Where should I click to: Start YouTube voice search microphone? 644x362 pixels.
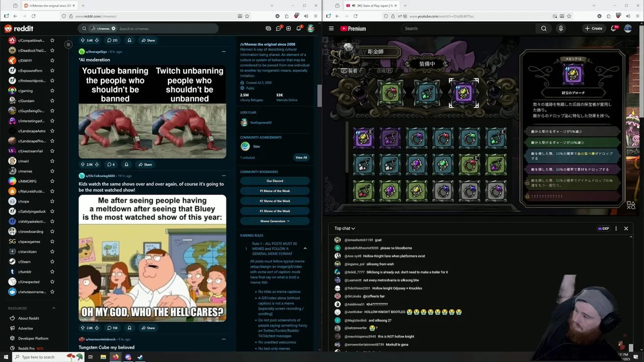[x=561, y=29]
